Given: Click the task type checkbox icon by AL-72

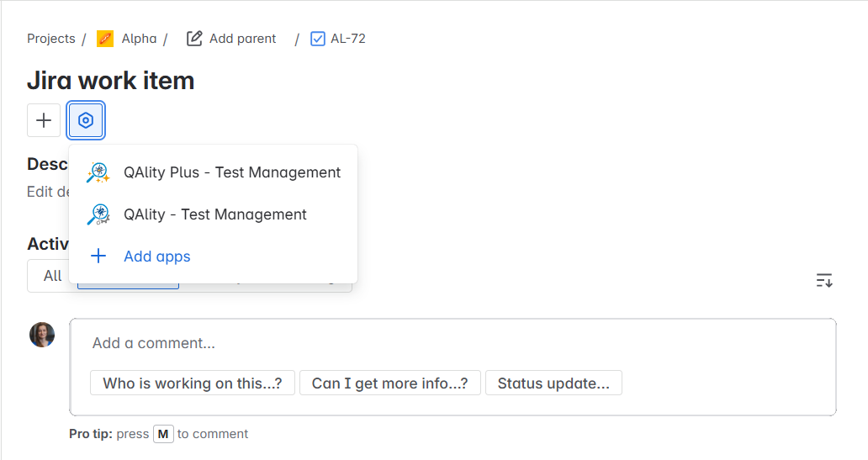Looking at the screenshot, I should click(x=318, y=39).
